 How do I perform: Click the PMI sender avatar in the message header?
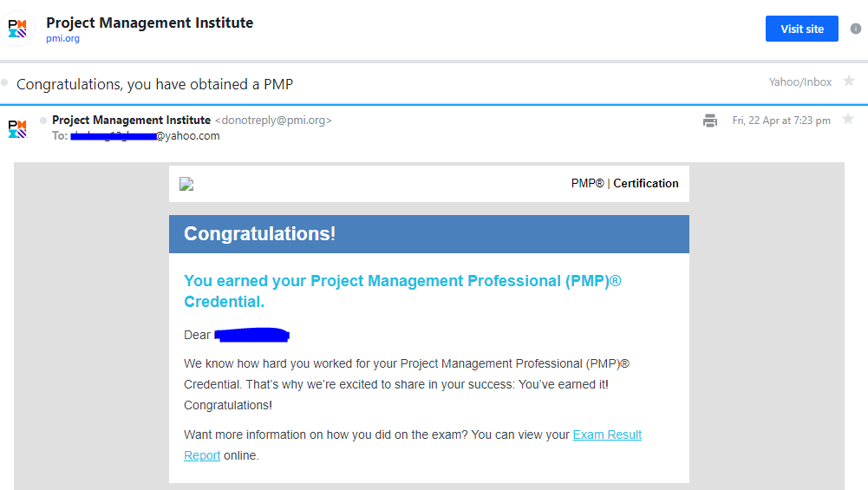pyautogui.click(x=17, y=128)
